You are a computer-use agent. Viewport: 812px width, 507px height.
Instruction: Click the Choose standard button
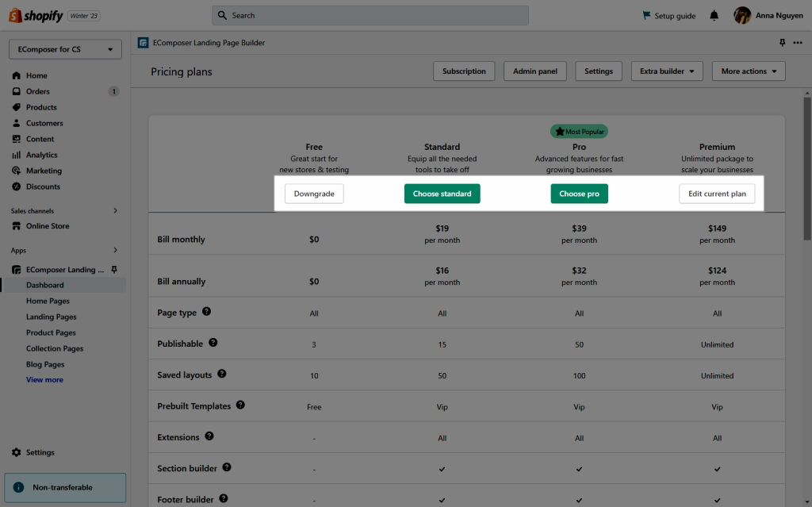tap(442, 194)
